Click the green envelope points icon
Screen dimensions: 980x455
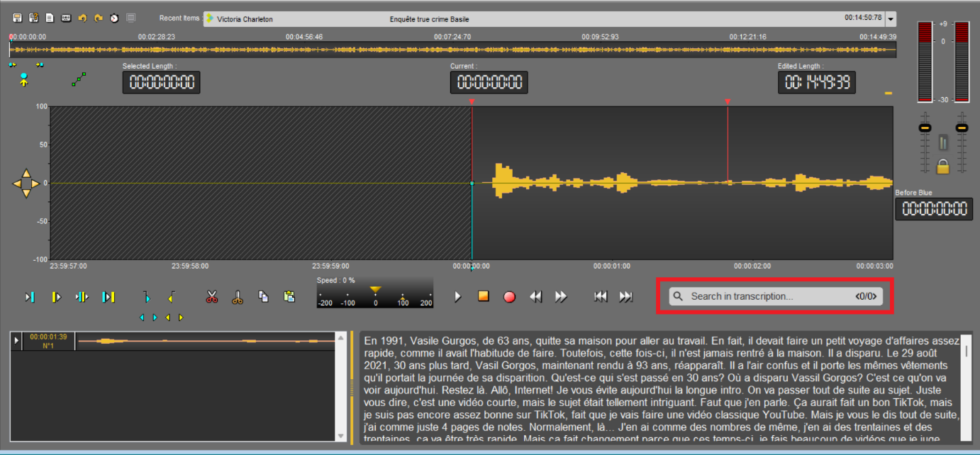[x=79, y=80]
